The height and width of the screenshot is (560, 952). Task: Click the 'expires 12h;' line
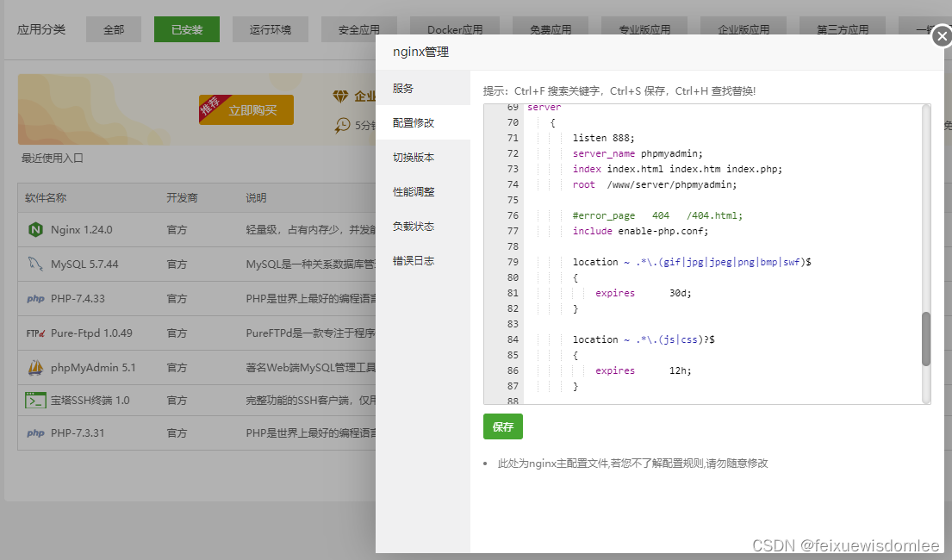[x=643, y=370]
